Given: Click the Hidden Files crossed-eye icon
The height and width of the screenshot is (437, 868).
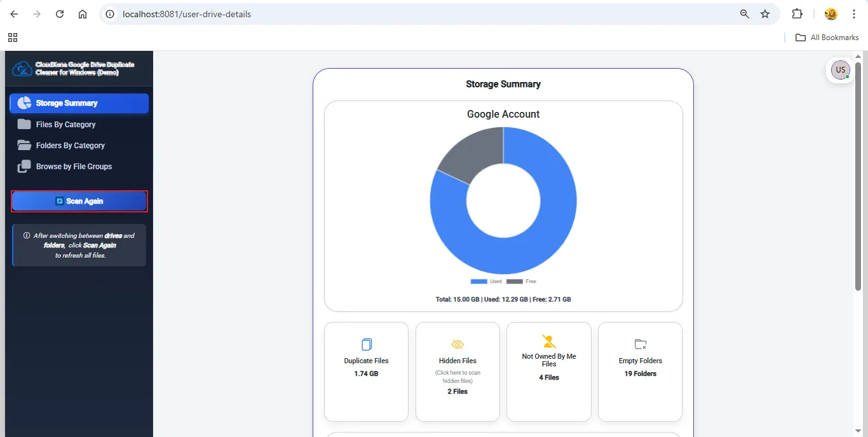Looking at the screenshot, I should (458, 344).
